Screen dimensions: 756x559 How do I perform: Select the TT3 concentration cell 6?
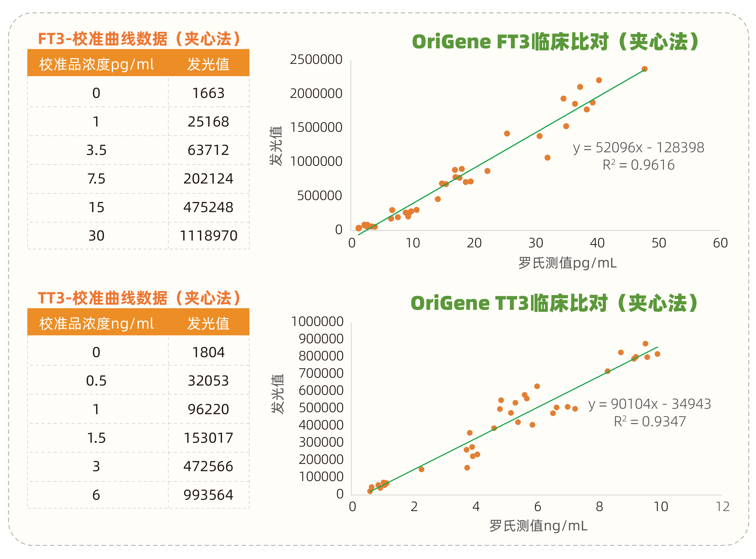tap(97, 495)
